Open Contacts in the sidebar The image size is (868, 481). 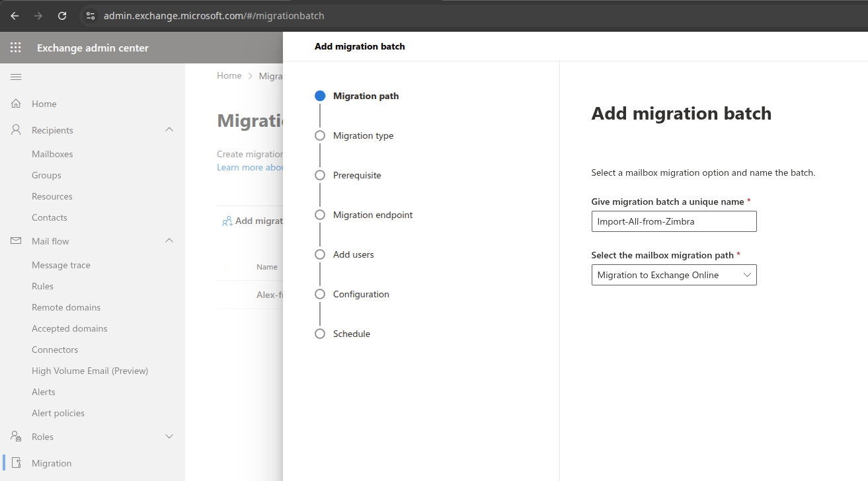pos(50,217)
